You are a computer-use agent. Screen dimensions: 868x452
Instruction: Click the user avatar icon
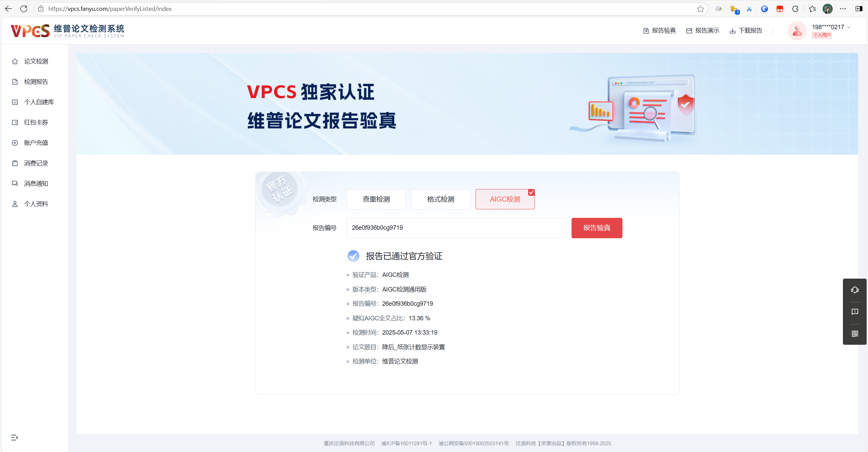coord(796,31)
